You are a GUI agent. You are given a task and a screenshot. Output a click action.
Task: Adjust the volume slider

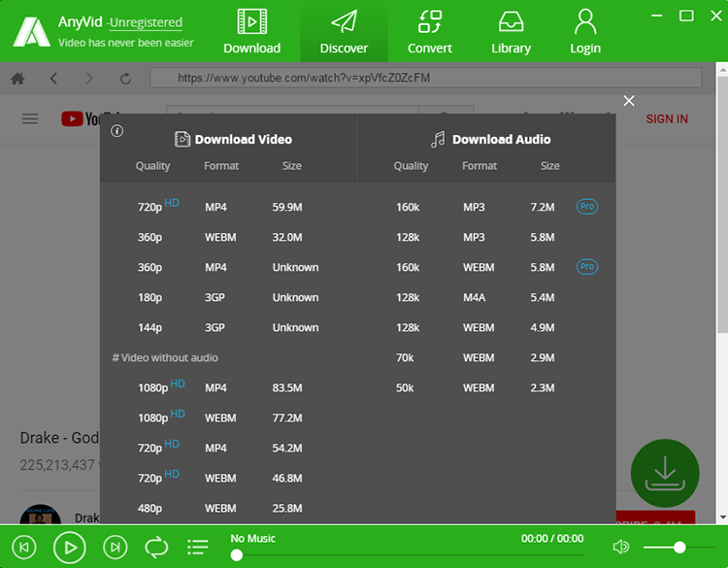point(678,548)
